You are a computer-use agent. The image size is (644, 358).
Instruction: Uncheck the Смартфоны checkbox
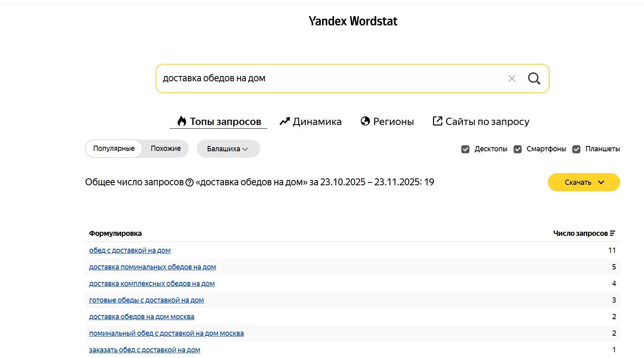tap(518, 149)
